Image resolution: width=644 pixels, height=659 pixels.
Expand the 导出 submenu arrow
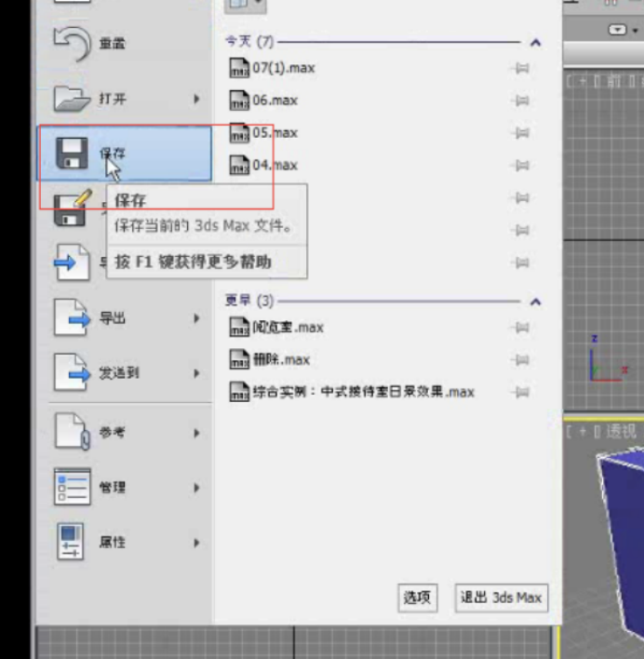(x=196, y=318)
